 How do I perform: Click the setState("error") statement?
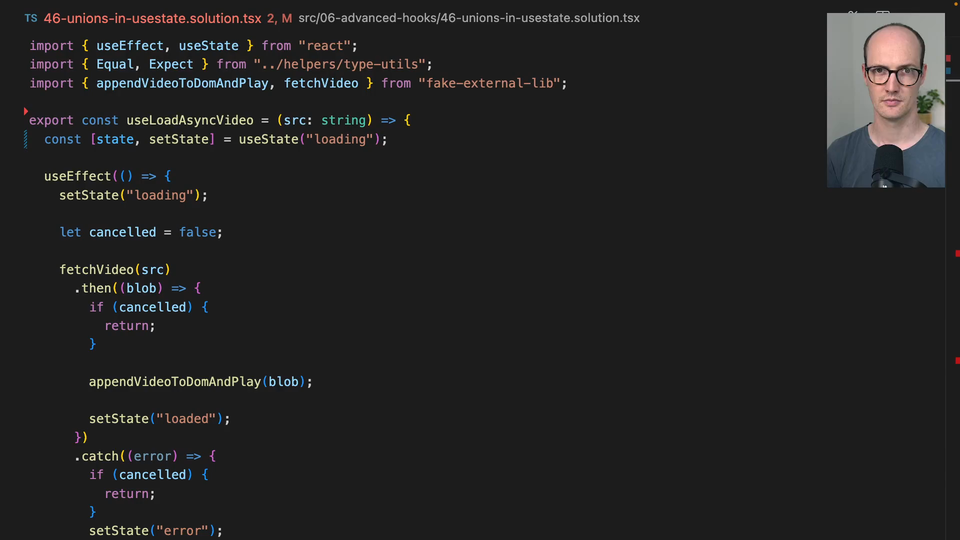[x=155, y=530]
